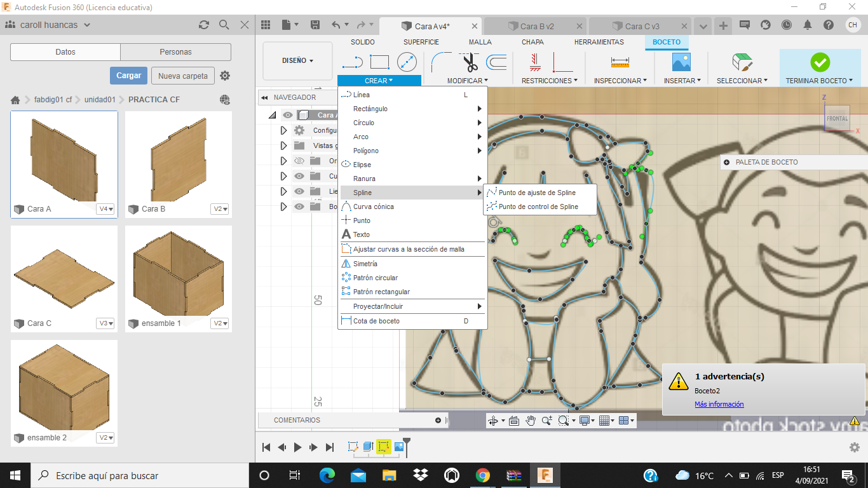Open the Insert image tool
The width and height of the screenshot is (868, 488).
click(681, 62)
